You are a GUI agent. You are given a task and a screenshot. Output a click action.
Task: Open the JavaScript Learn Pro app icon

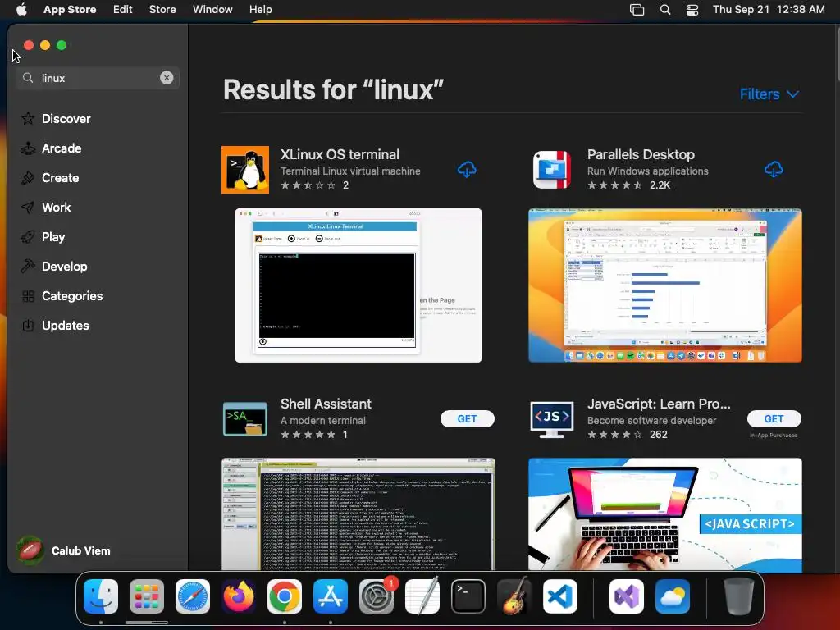(552, 419)
